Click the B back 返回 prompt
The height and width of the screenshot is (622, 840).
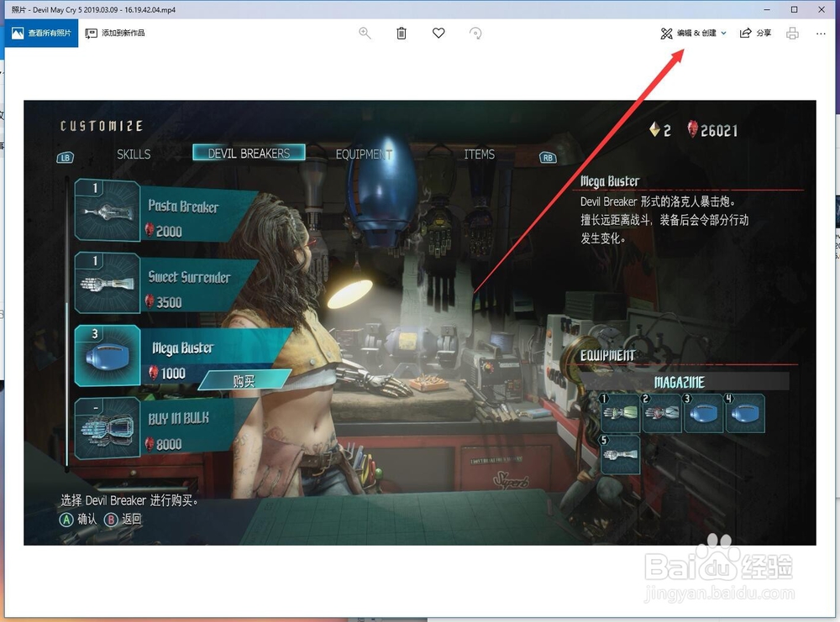(123, 520)
